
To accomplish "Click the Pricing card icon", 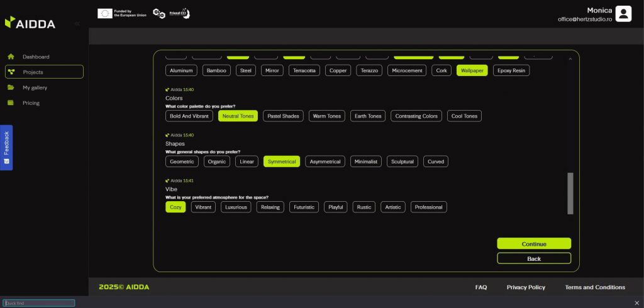I will click(x=11, y=103).
